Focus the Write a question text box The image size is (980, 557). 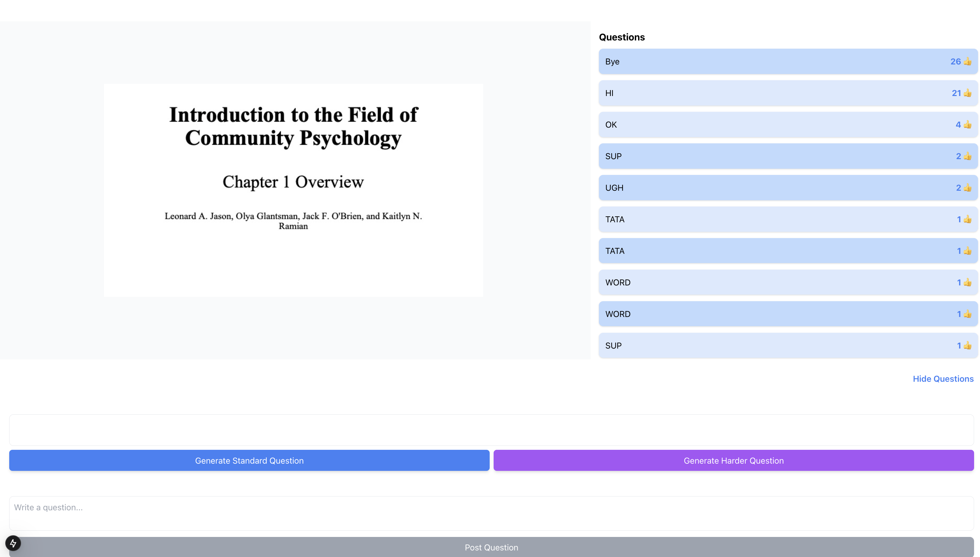[x=491, y=513]
